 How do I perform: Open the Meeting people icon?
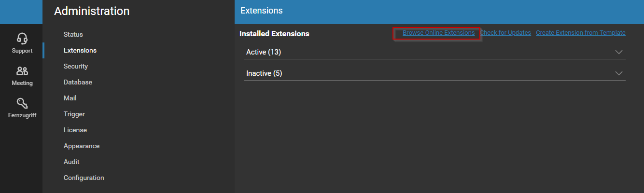pyautogui.click(x=22, y=71)
